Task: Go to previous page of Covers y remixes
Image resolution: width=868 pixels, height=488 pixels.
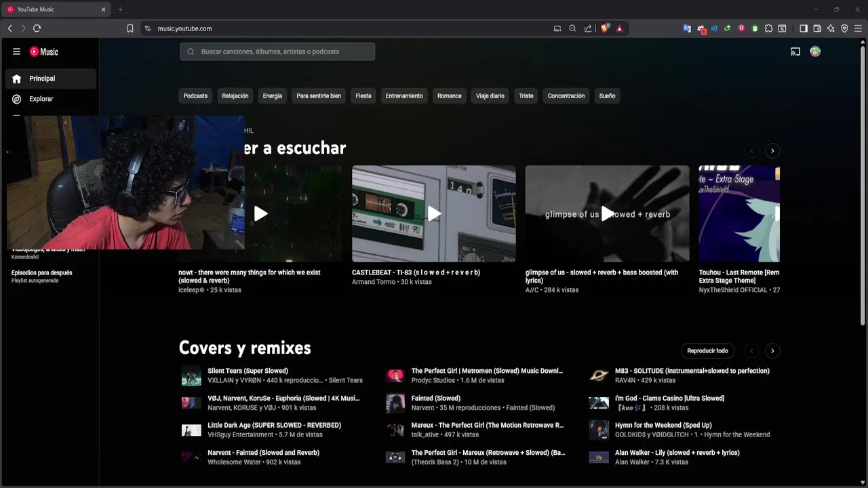Action: 751,351
